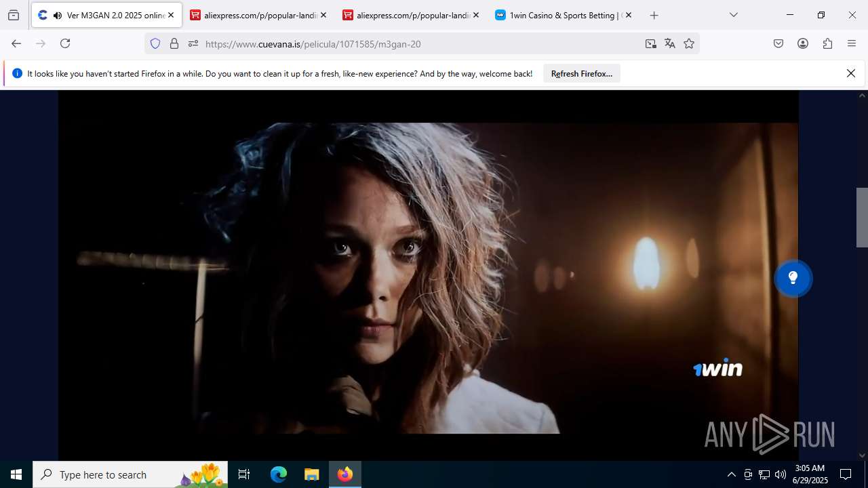Open File Explorer from the taskbar
The height and width of the screenshot is (488, 868).
(311, 474)
